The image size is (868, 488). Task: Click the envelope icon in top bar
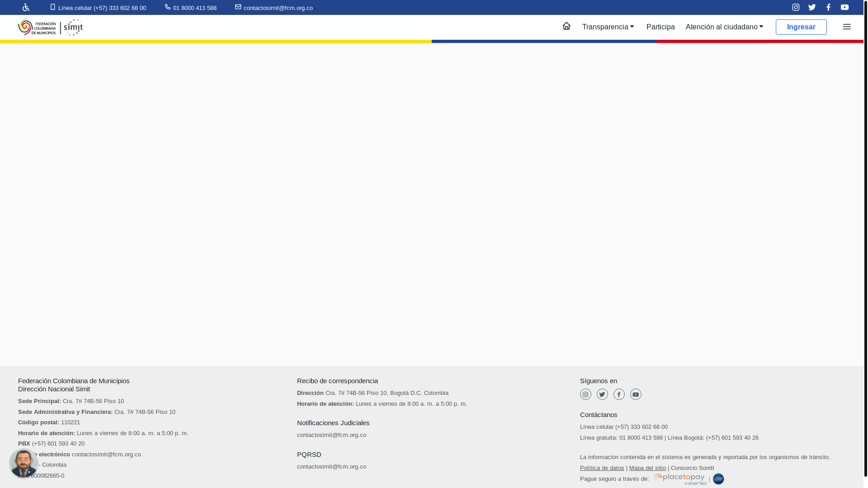pyautogui.click(x=238, y=7)
